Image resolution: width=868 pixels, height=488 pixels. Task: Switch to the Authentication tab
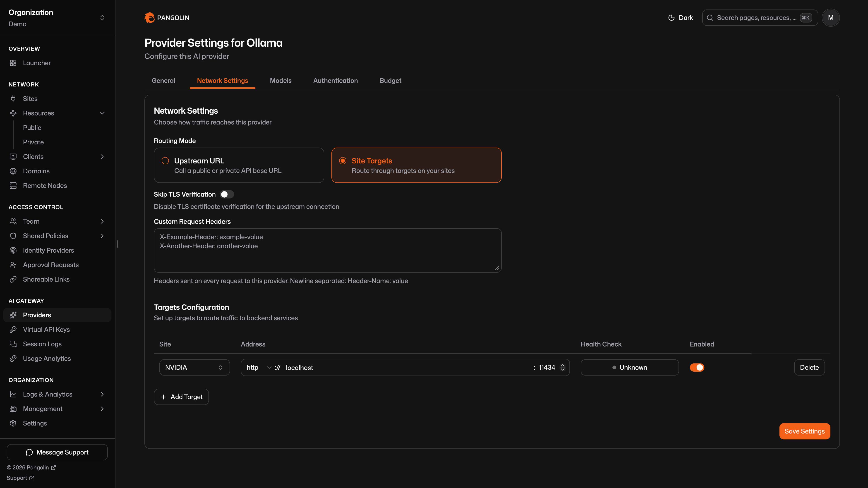(335, 81)
